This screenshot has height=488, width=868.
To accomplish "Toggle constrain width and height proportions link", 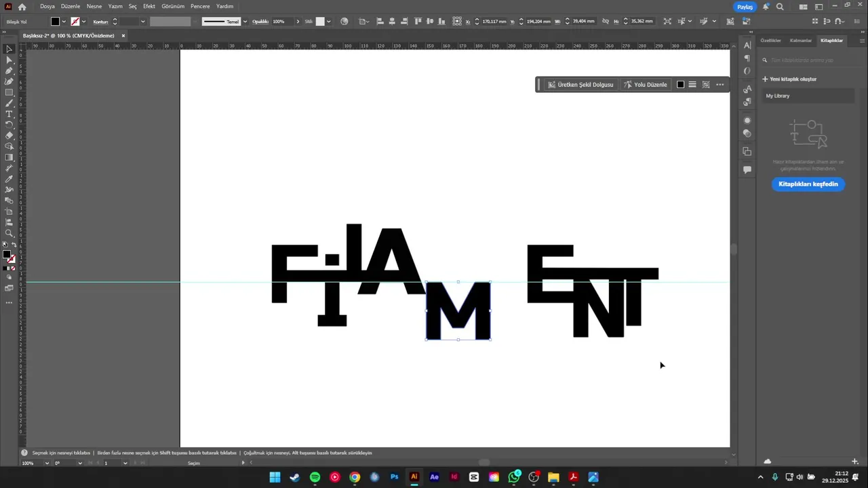I will pos(606,22).
